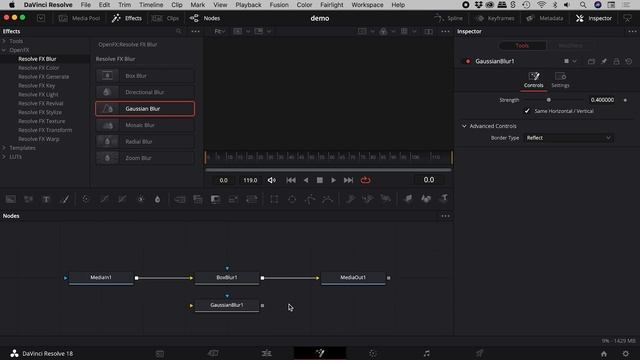Select Resolve FX Color category

pyautogui.click(x=39, y=68)
